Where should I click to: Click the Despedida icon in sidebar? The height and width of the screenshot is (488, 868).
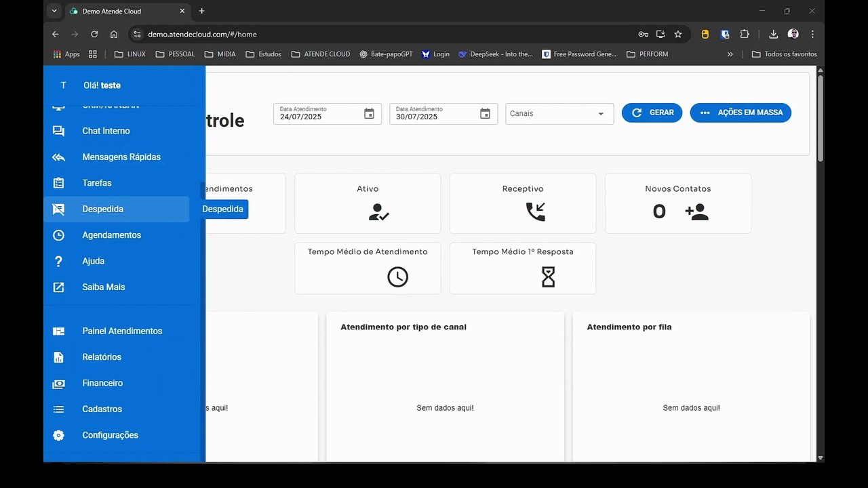[x=59, y=209]
